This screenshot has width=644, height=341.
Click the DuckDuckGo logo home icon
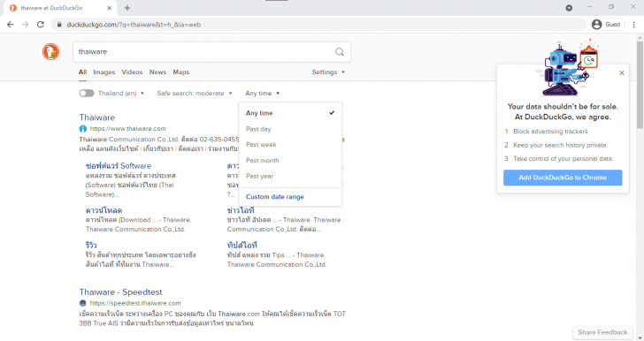[x=51, y=52]
